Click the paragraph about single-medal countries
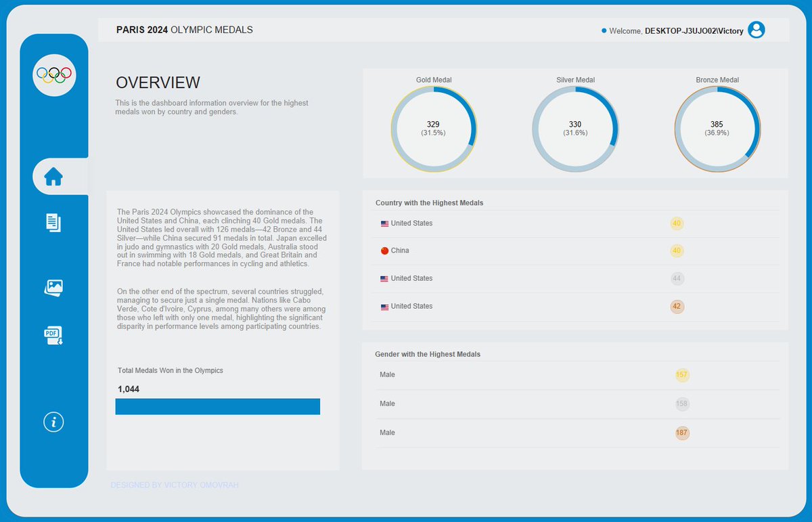The width and height of the screenshot is (812, 522). [x=220, y=309]
